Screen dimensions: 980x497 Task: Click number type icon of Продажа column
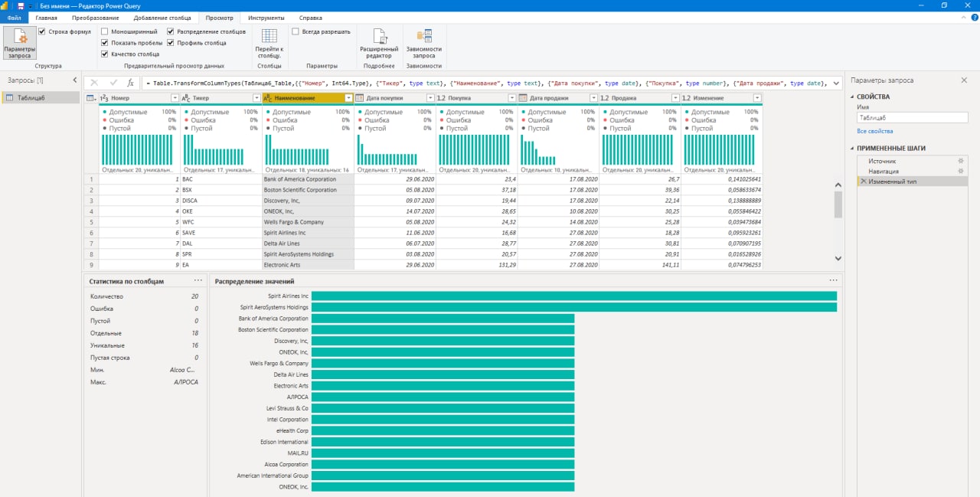point(605,98)
